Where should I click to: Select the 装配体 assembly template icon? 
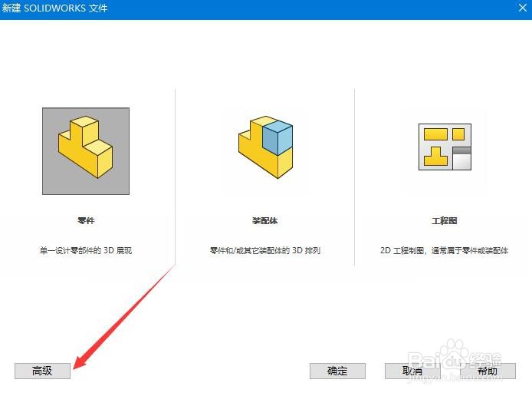click(x=265, y=148)
